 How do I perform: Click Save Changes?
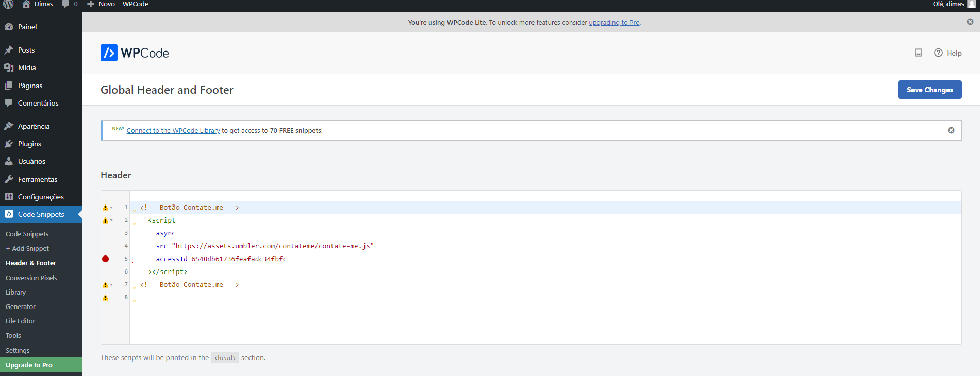[929, 90]
